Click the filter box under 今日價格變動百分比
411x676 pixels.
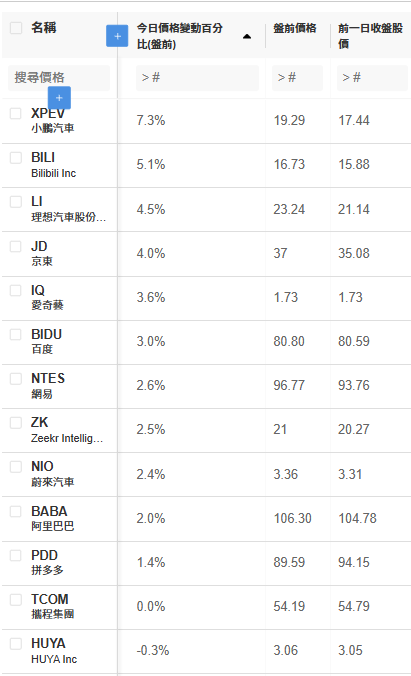[x=197, y=78]
